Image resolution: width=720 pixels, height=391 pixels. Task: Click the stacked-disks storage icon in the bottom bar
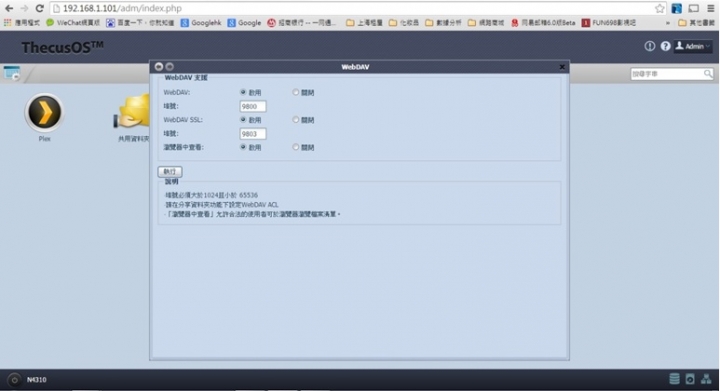pyautogui.click(x=674, y=379)
